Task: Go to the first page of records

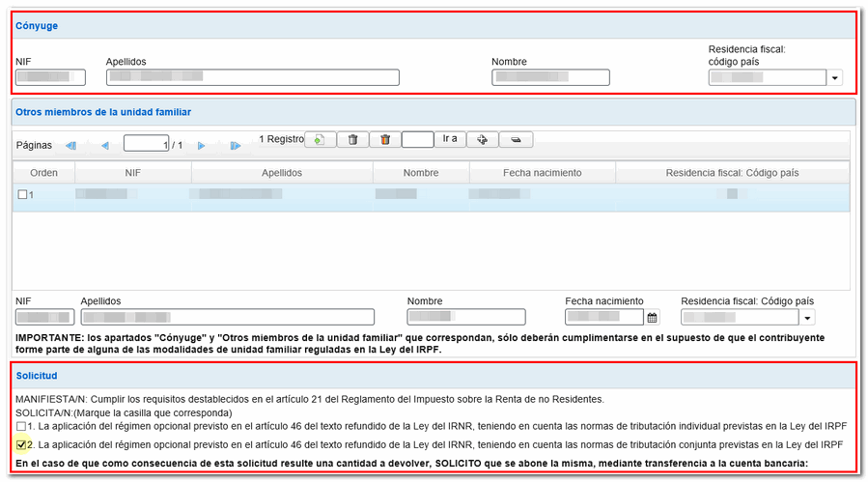Action: [x=70, y=146]
